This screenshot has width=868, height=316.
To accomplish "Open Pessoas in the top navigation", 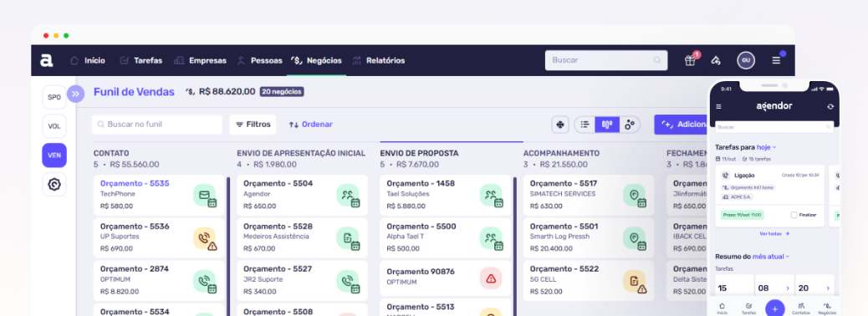I will point(259,60).
